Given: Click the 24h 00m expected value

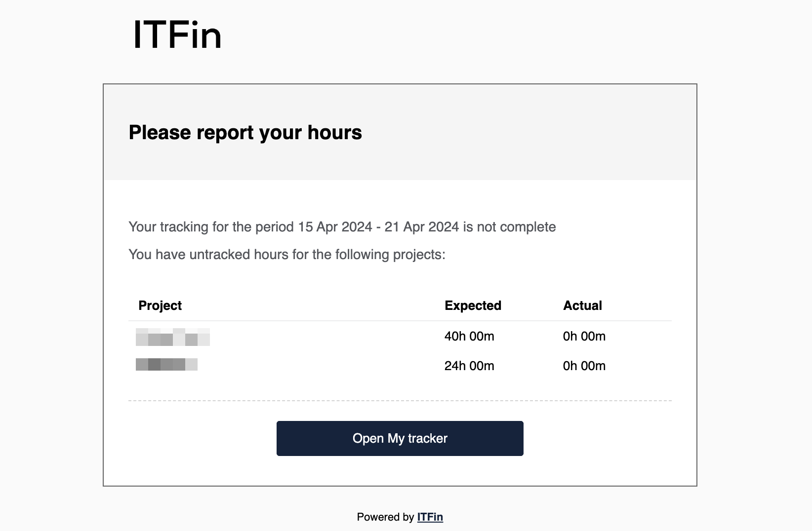Looking at the screenshot, I should 469,366.
